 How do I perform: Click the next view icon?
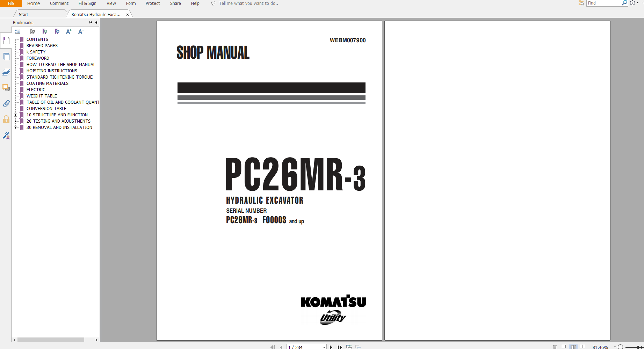tap(358, 347)
